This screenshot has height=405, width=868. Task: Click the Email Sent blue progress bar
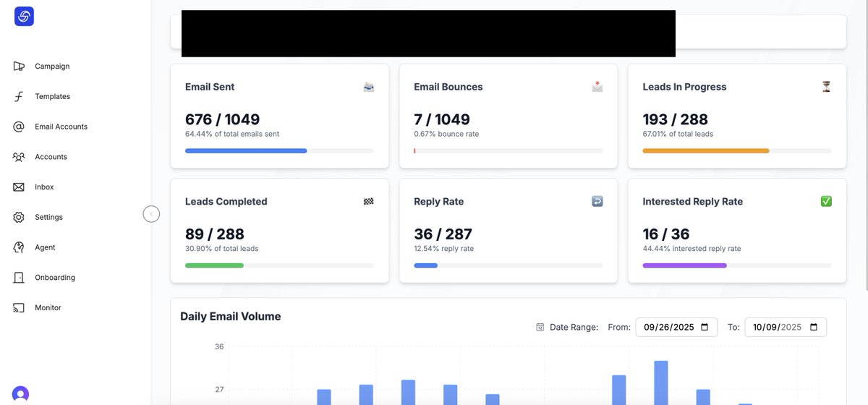(x=246, y=150)
